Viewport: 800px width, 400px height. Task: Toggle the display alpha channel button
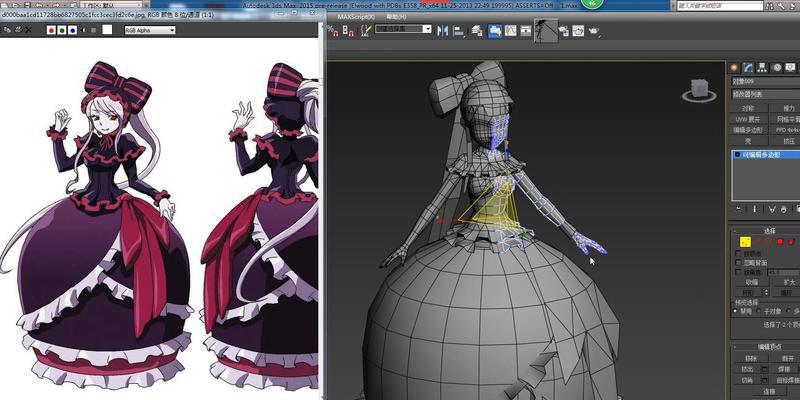point(83,30)
